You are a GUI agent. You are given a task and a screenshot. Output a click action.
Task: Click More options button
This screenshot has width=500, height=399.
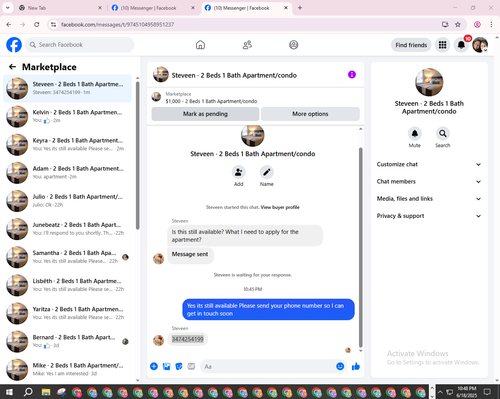(x=310, y=114)
